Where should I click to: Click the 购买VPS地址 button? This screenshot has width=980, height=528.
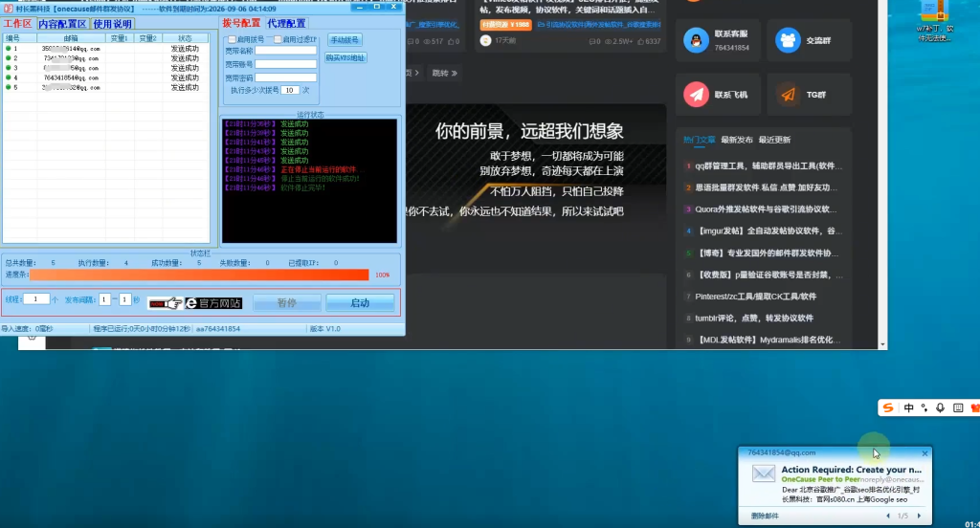[345, 57]
